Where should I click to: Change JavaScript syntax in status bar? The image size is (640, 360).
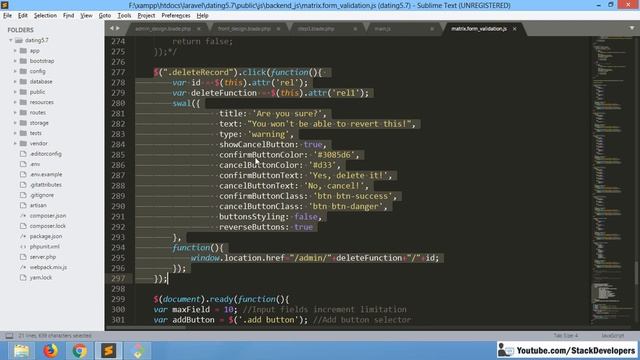coord(613,336)
